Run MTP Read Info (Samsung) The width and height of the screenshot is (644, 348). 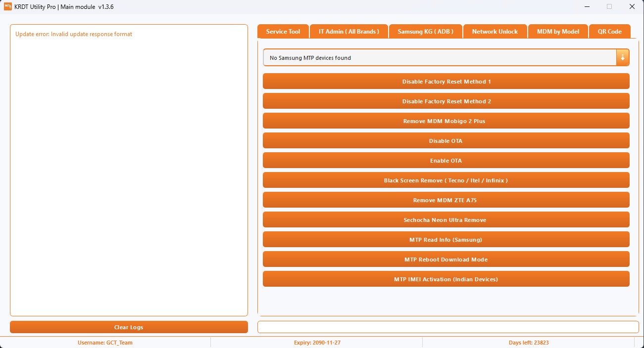click(x=446, y=240)
